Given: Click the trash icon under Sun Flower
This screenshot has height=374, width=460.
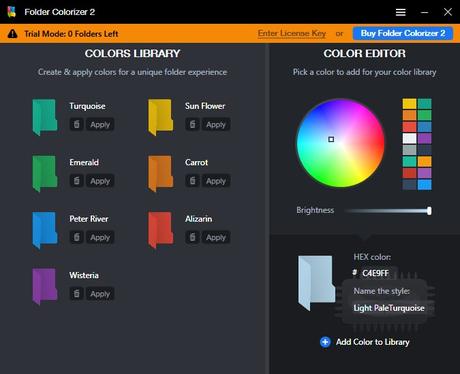Looking at the screenshot, I should (192, 124).
